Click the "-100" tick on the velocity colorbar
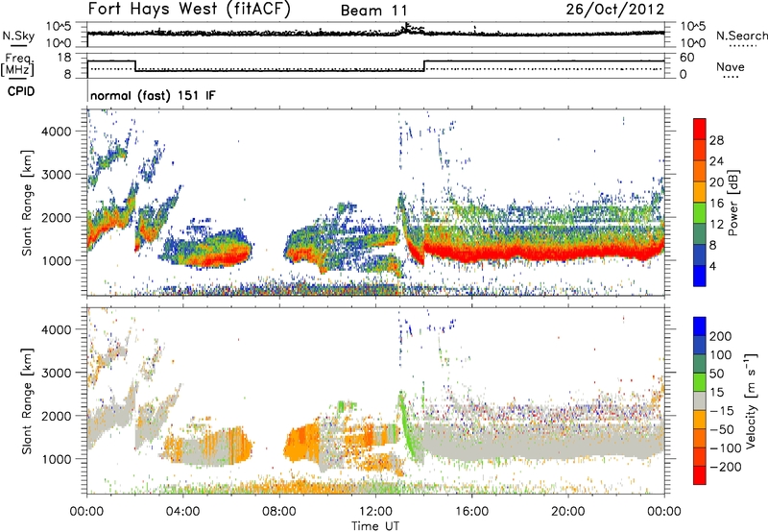The width and height of the screenshot is (768, 532). 724,448
